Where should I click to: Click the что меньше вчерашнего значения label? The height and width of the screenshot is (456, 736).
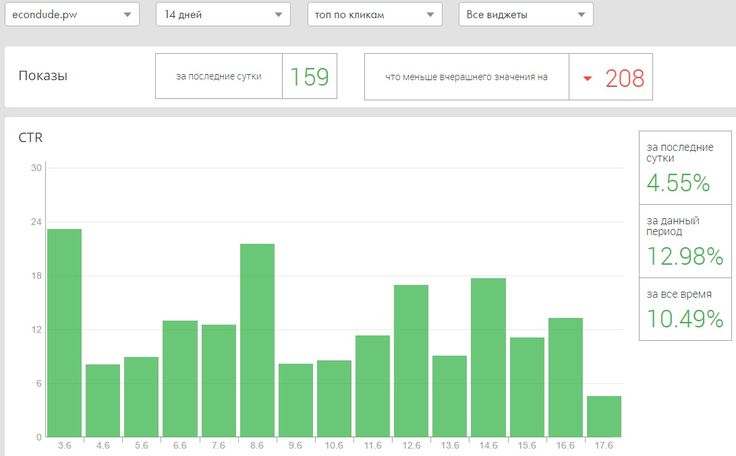tap(466, 77)
